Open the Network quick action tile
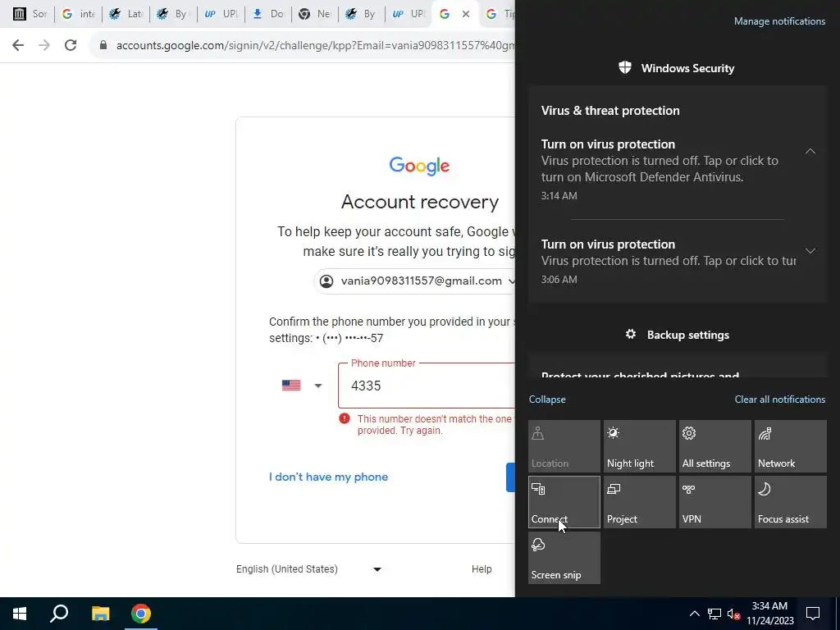840x630 pixels. (791, 446)
